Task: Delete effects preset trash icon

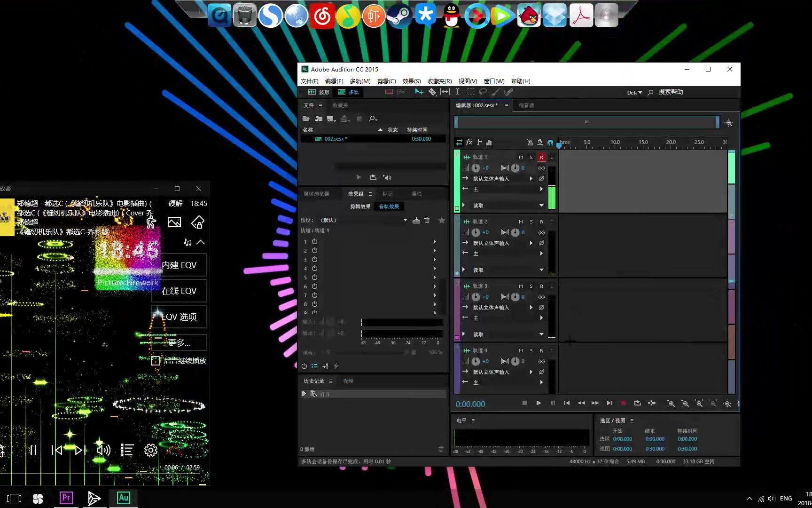Action: [x=427, y=220]
